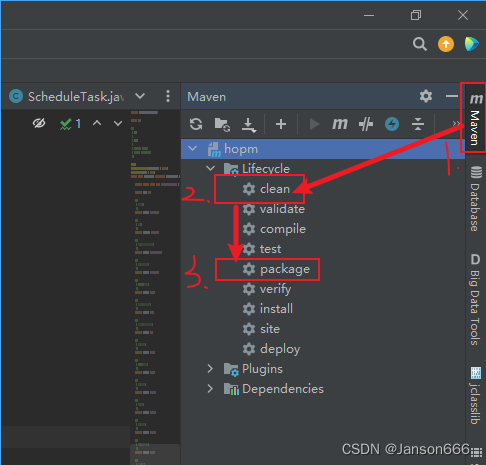Click the code minimap strip

click(x=155, y=287)
